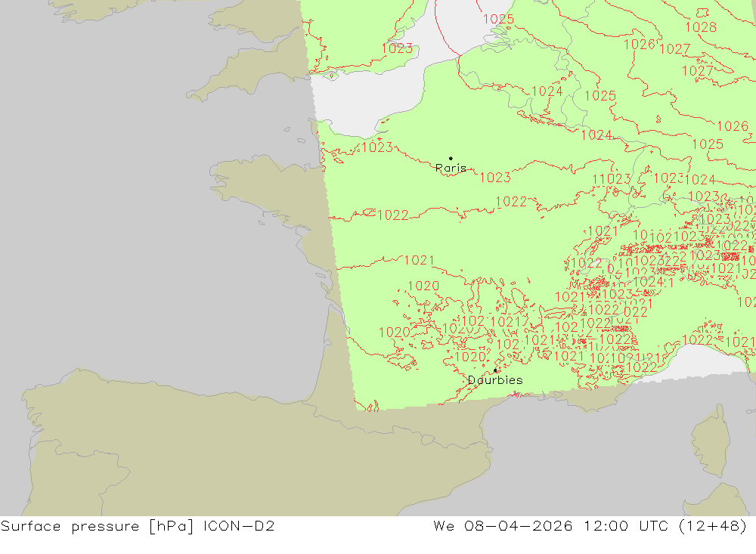
Task: Click the Paris city label
Action: coord(451,168)
